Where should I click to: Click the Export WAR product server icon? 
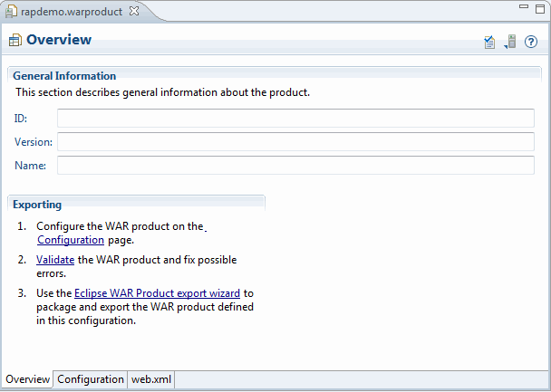[512, 42]
